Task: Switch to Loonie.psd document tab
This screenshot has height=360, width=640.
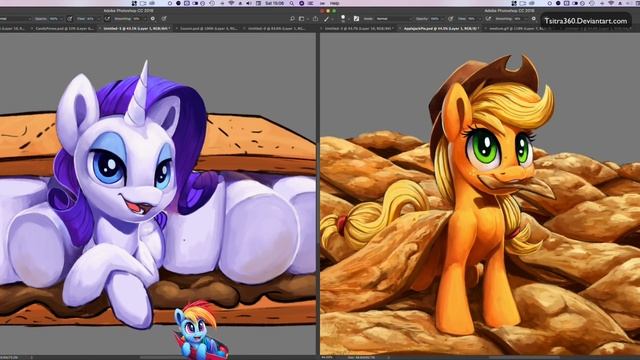Action: 208,29
